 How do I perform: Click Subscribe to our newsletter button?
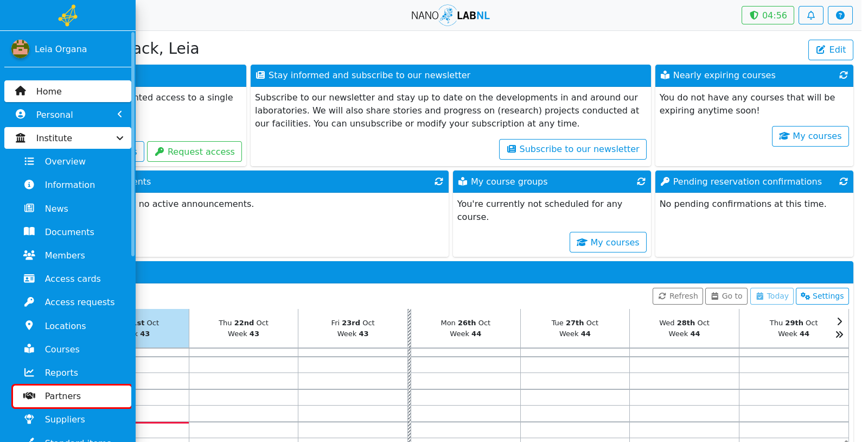click(x=572, y=149)
